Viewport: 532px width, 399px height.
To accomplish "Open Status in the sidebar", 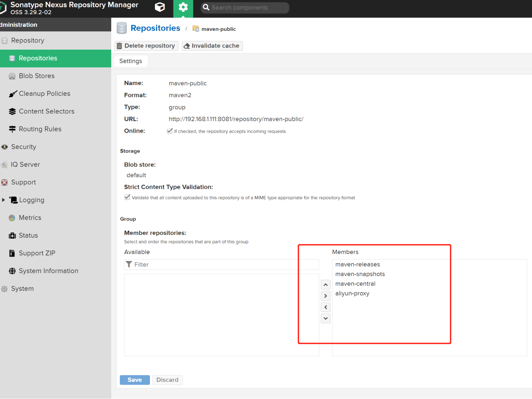I will (55, 236).
